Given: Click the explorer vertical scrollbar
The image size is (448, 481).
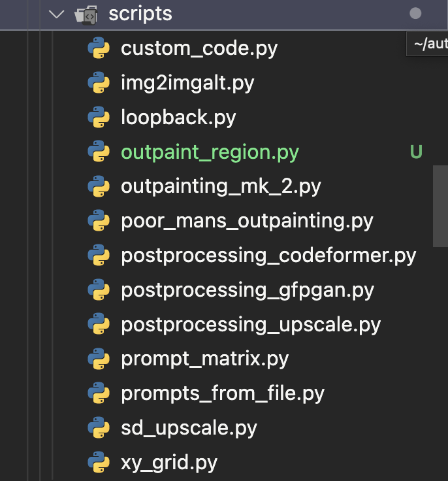Looking at the screenshot, I should pos(440,205).
